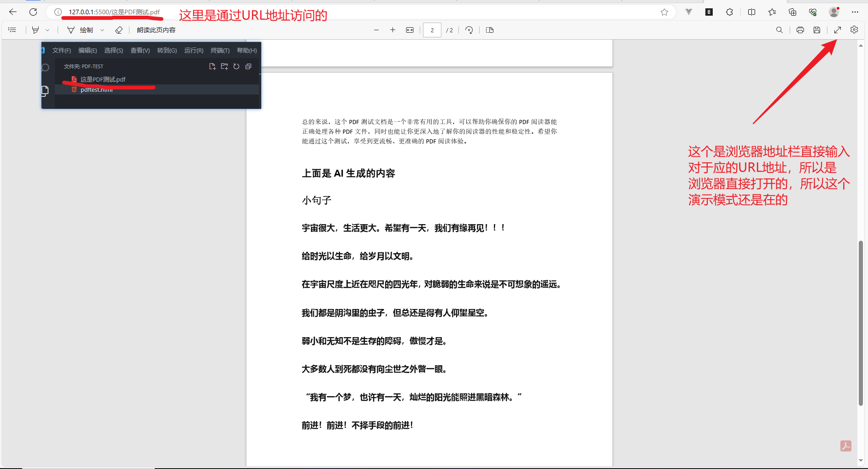Click line 我们都是阴沟里的虫子

[x=395, y=313]
